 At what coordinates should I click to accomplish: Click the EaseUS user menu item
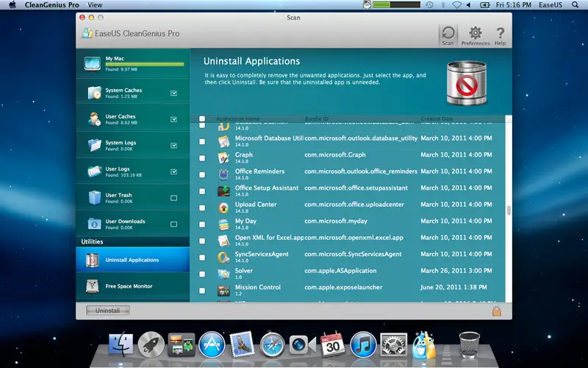[550, 5]
